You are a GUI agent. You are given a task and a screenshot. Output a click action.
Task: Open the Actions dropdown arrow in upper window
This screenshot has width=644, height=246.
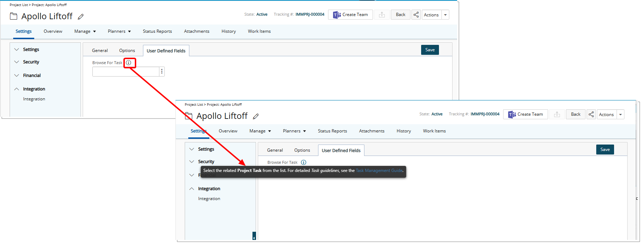tap(445, 15)
